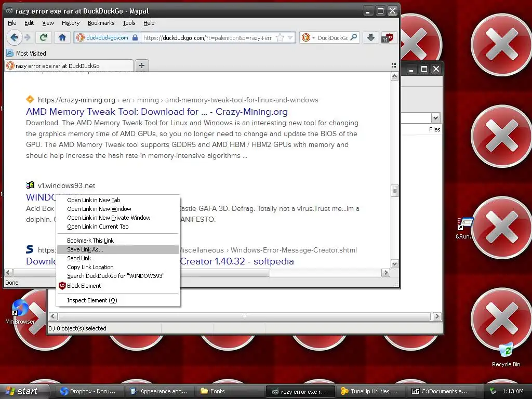This screenshot has height=399, width=532.
Task: Choose Inspect Element (Q)
Action: pos(118,300)
